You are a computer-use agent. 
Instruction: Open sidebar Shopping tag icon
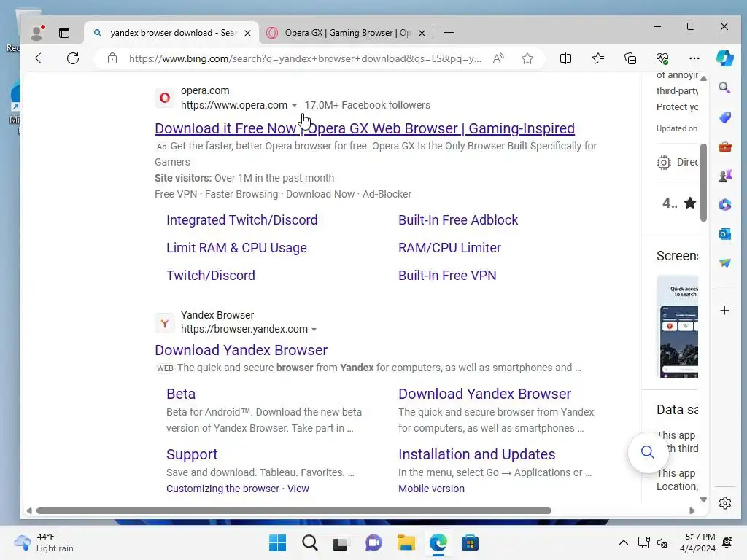pos(725,117)
